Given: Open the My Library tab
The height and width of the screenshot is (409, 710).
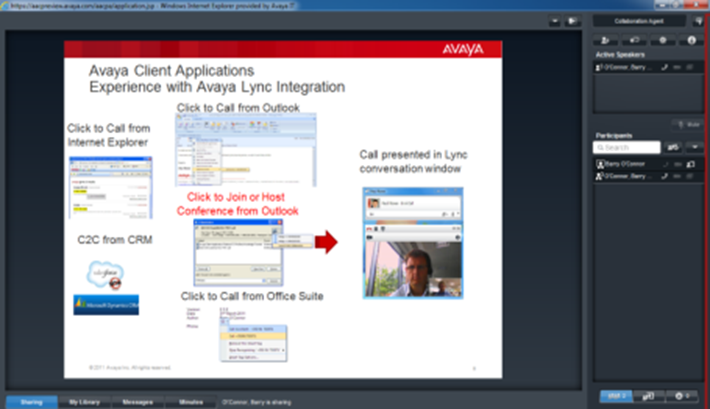Looking at the screenshot, I should coord(85,402).
